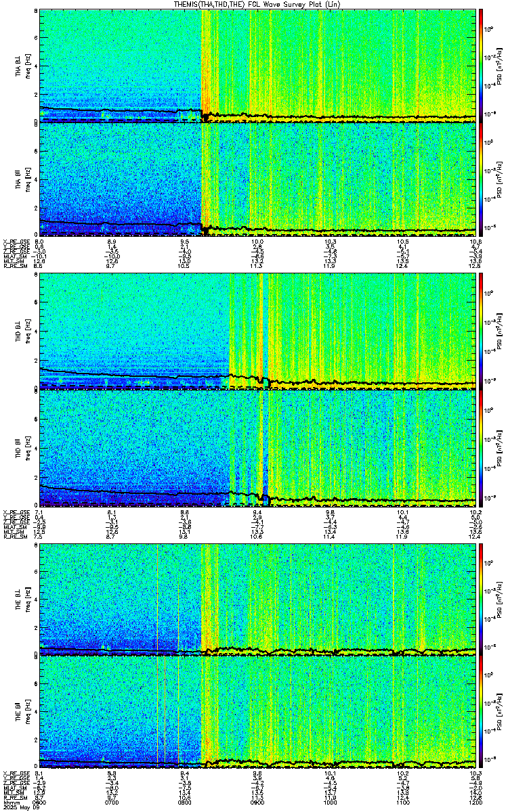This screenshot has width=508, height=812.
Task: Select the THA B-perpendicular spectrogram panel
Action: 258,66
